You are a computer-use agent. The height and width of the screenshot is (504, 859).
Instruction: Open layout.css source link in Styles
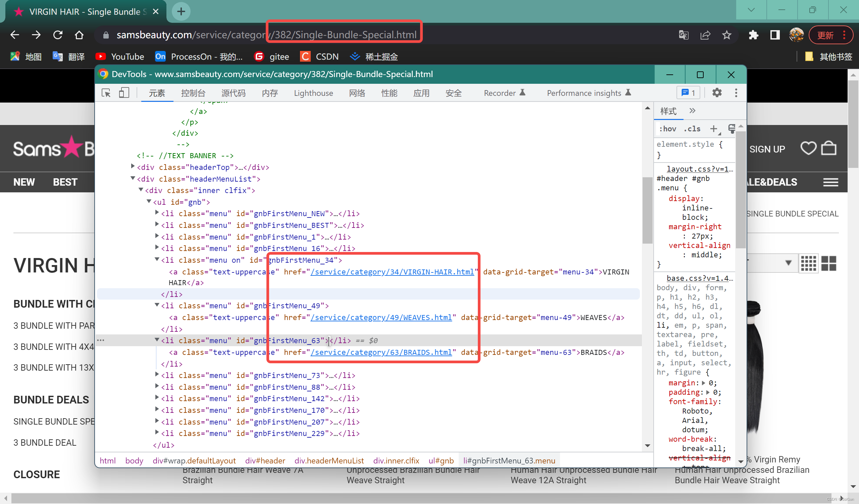[699, 169]
